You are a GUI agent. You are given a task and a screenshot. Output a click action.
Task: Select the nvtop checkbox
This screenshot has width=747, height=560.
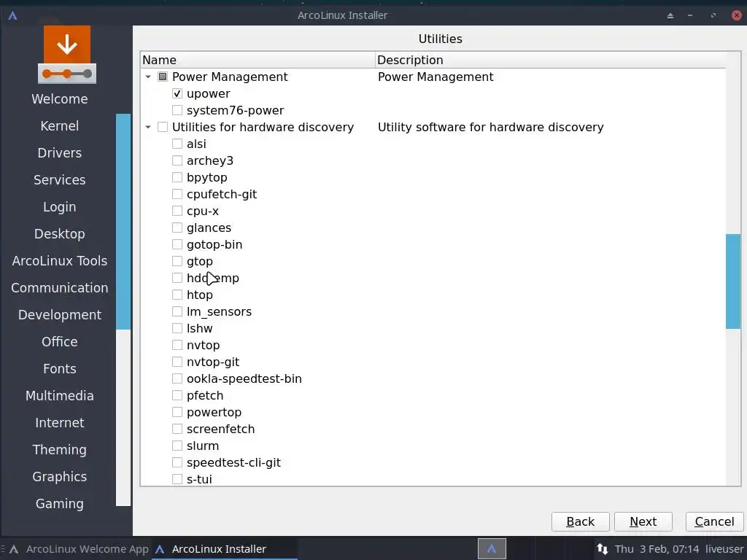(177, 345)
